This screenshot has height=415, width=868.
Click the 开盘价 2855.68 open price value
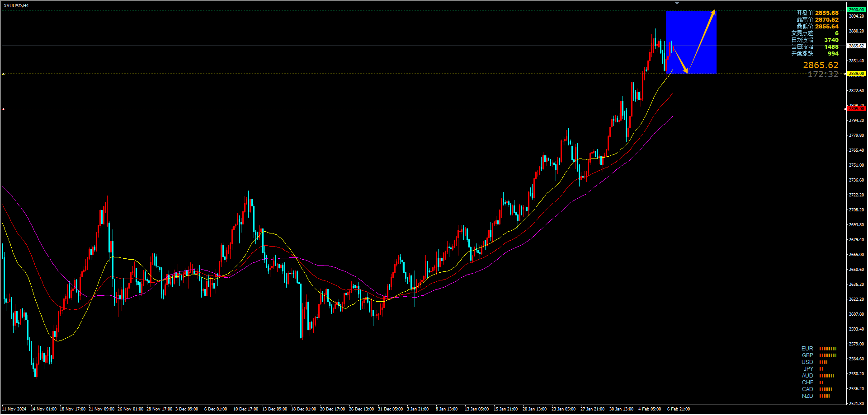click(x=827, y=13)
